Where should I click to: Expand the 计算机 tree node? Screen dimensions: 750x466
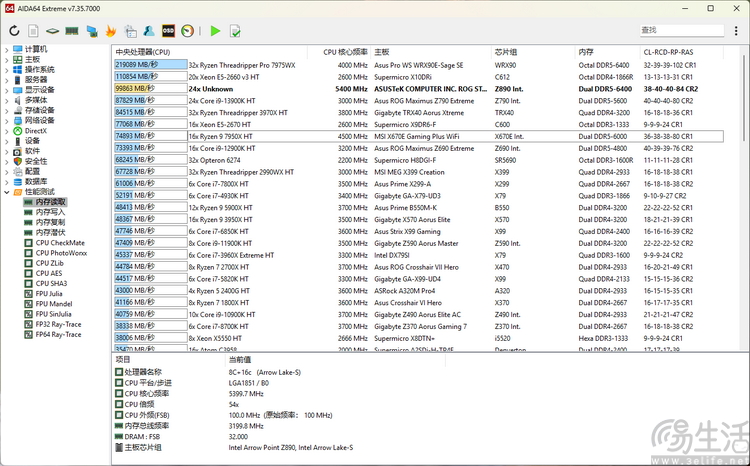7,49
